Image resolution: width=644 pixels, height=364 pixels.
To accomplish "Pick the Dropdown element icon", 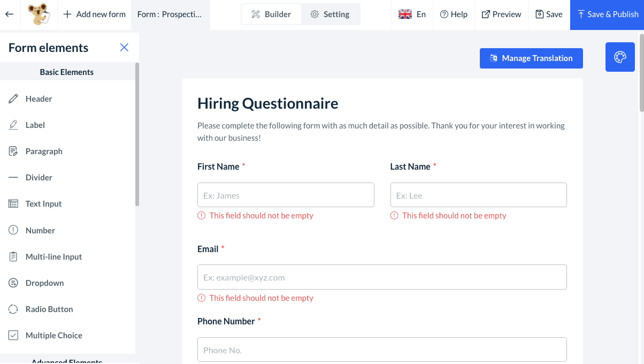I will [13, 283].
